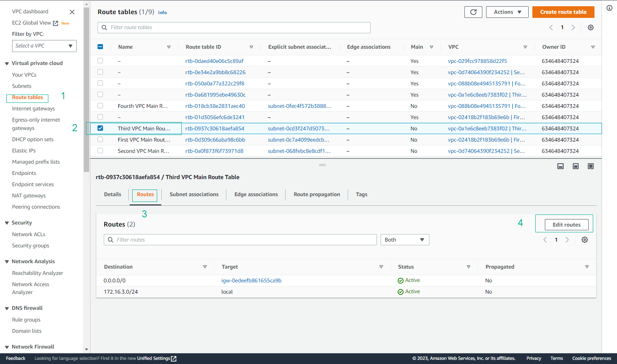Open Cookie preferences in footer
The height and width of the screenshot is (364, 617).
[592, 359]
